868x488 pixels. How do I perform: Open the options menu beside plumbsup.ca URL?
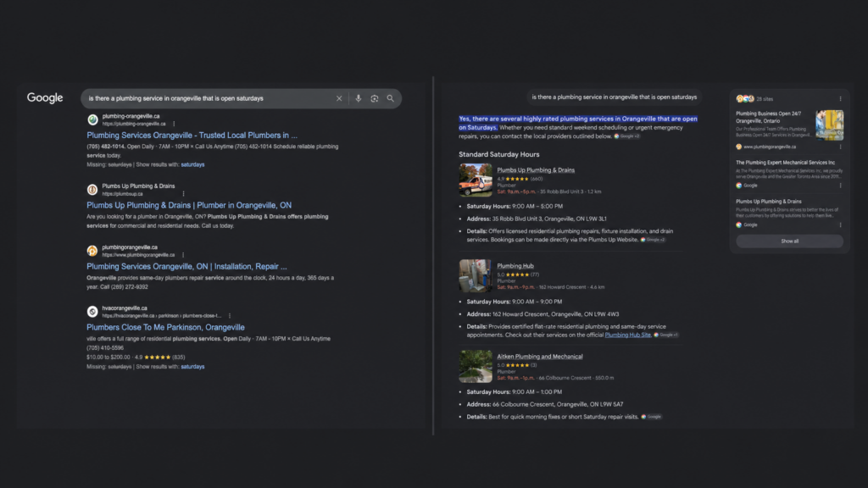(183, 194)
